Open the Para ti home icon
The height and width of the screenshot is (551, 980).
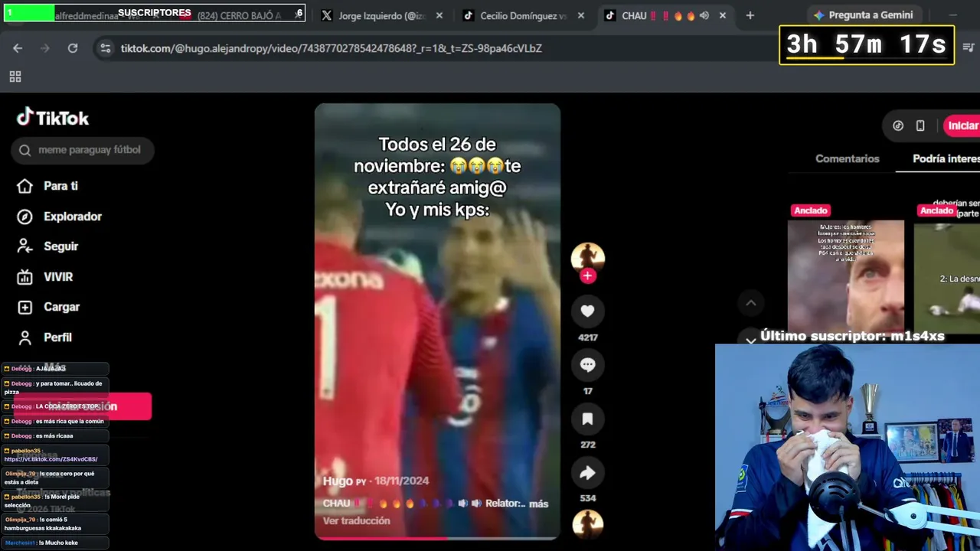25,186
